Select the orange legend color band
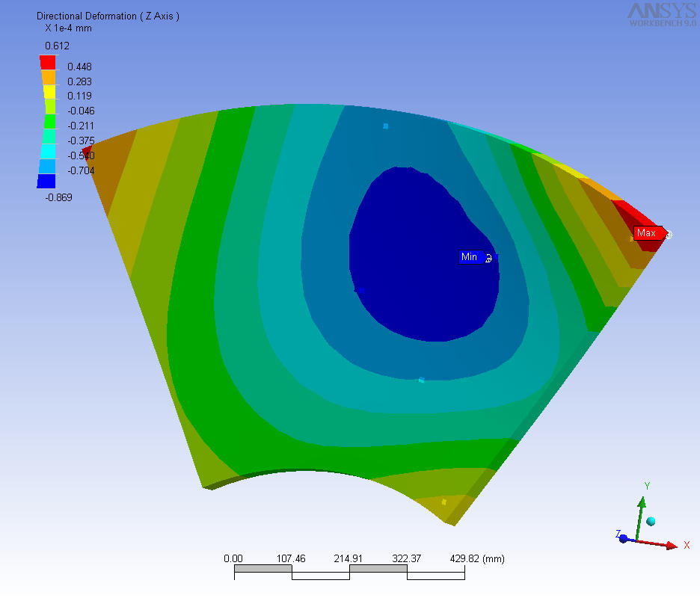This screenshot has height=598, width=700. [49, 77]
